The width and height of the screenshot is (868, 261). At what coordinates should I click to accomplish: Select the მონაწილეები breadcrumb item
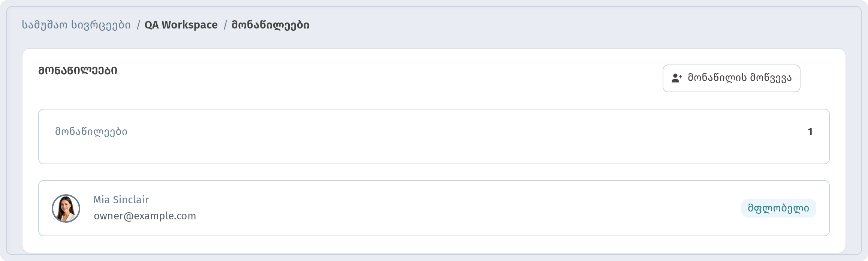pos(270,25)
